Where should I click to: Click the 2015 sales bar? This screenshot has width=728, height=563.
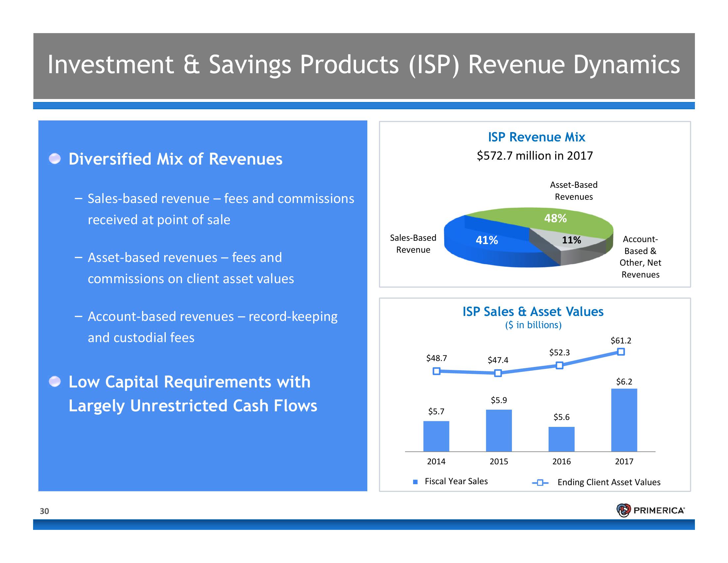(499, 431)
